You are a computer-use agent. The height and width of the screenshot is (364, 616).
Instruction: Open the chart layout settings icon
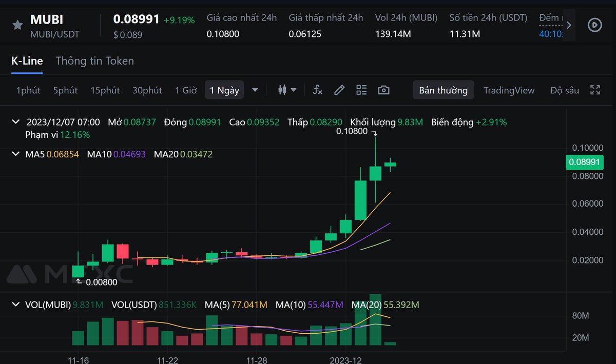tap(361, 90)
